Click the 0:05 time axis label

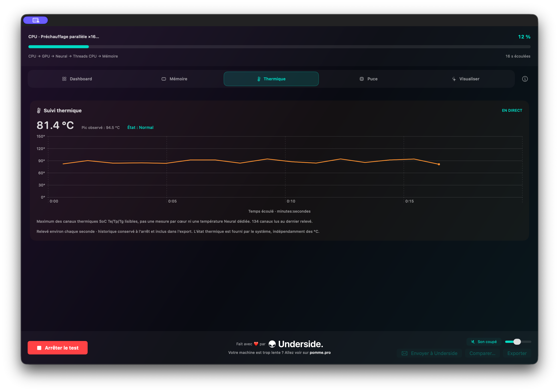(x=172, y=201)
